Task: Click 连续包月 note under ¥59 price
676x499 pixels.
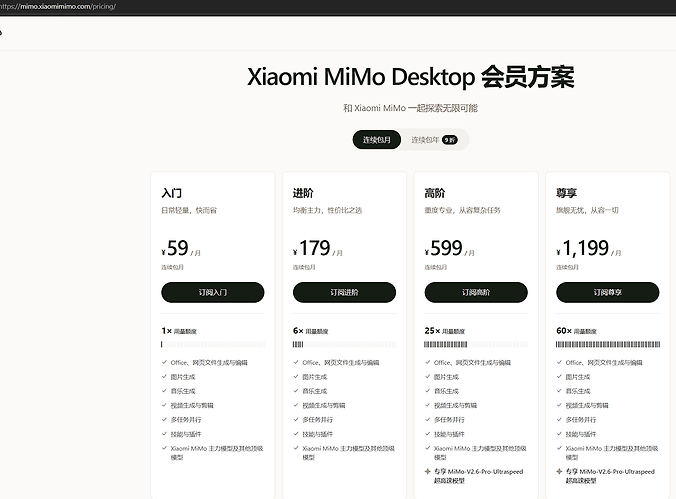Action: [172, 267]
